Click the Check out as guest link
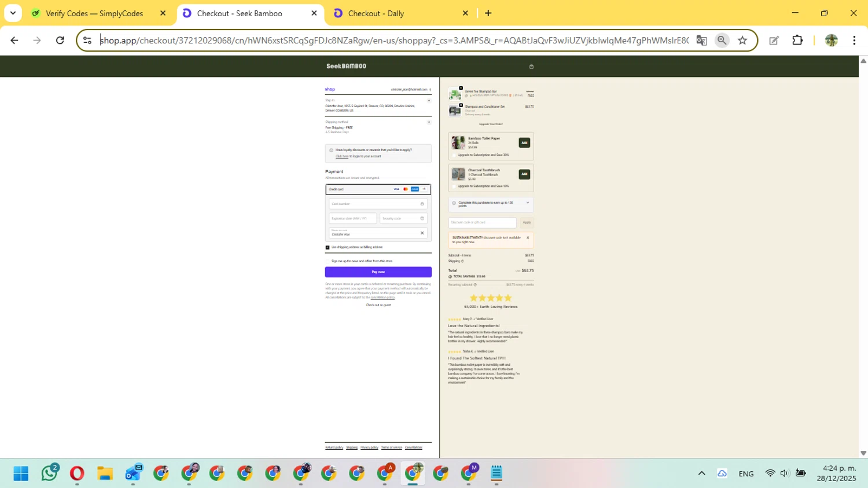Image resolution: width=868 pixels, height=488 pixels. 378,305
